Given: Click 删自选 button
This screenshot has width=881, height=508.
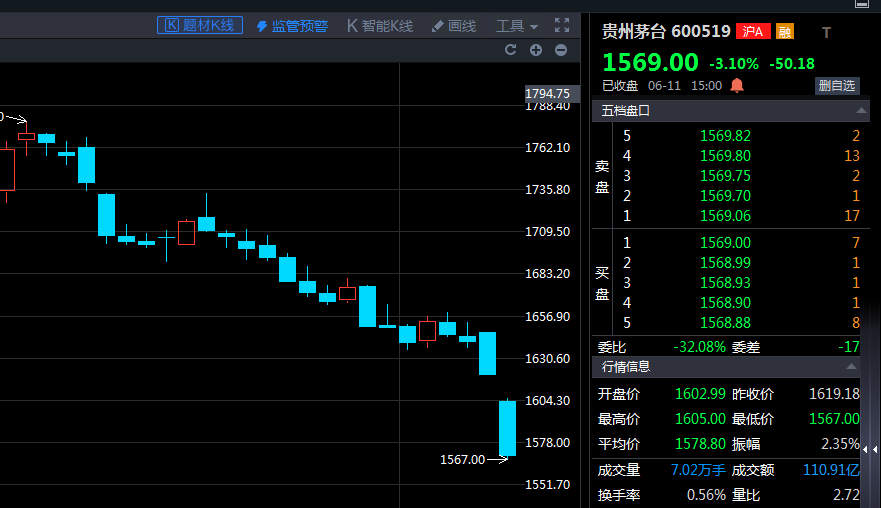Looking at the screenshot, I should coord(837,85).
